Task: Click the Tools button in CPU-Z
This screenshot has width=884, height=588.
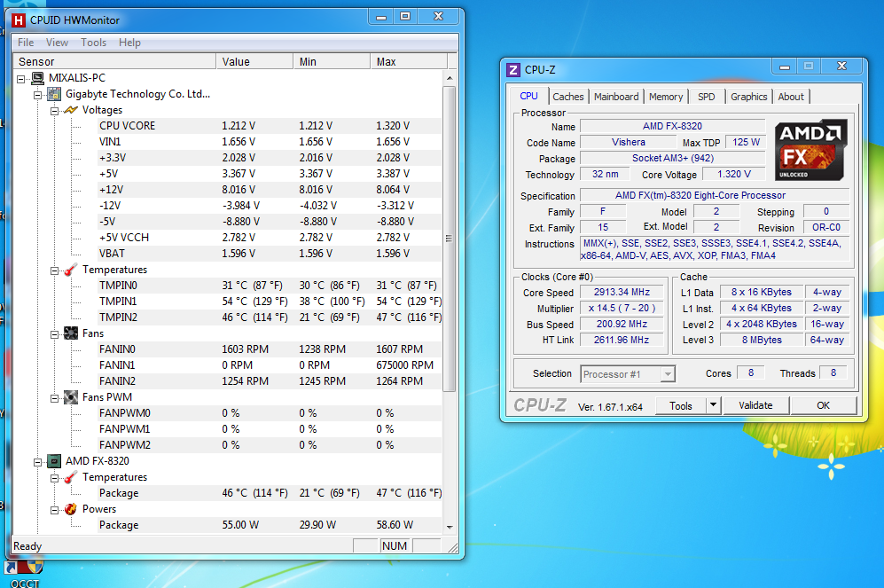Action: tap(681, 405)
